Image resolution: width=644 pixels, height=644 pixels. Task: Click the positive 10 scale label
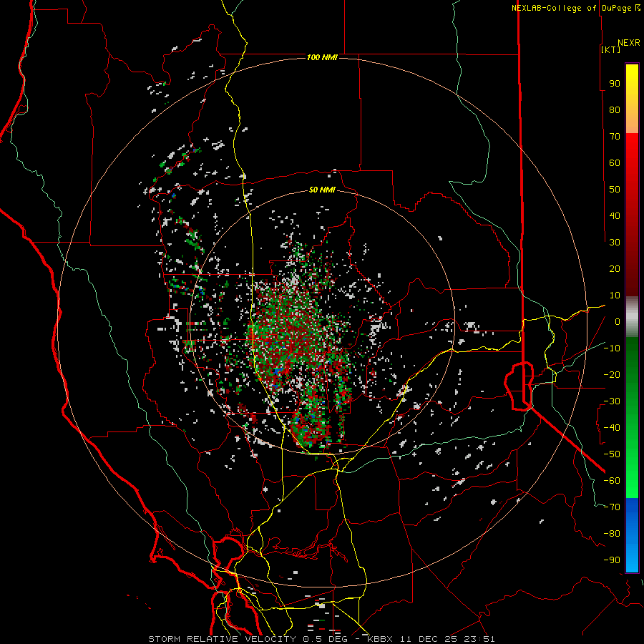click(615, 296)
